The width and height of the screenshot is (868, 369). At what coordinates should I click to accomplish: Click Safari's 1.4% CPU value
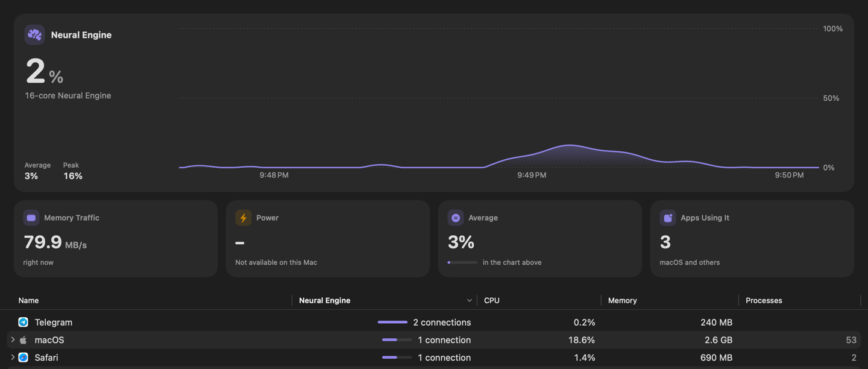pos(584,358)
